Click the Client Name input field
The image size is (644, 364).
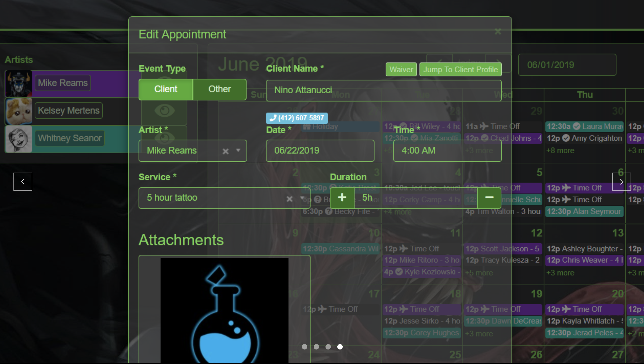pyautogui.click(x=383, y=90)
